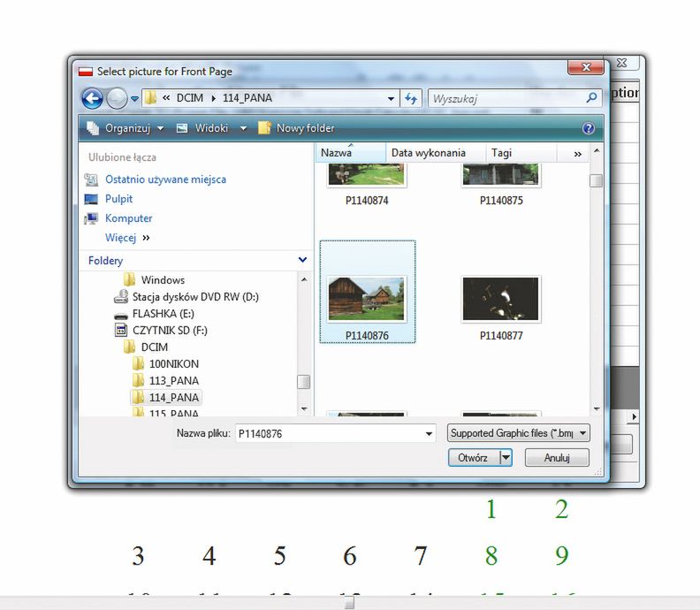Refresh the folder with the refresh icon
This screenshot has width=700, height=610.
411,98
